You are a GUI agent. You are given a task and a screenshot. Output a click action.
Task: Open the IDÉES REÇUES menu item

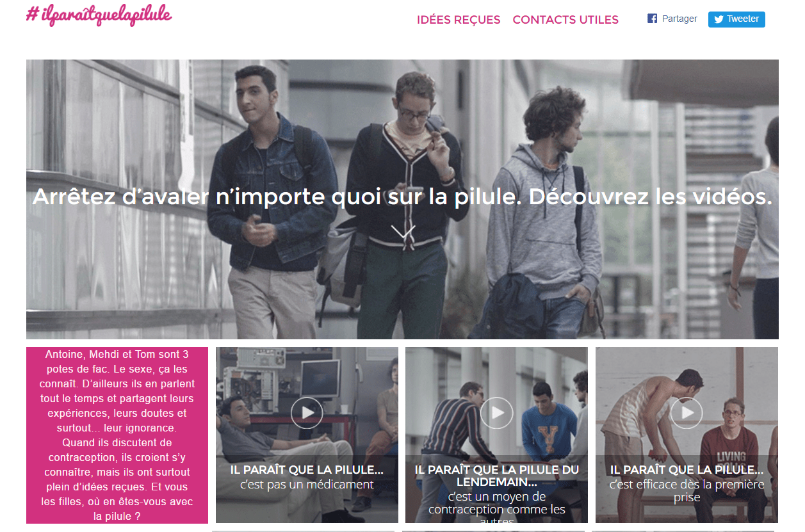pos(459,20)
